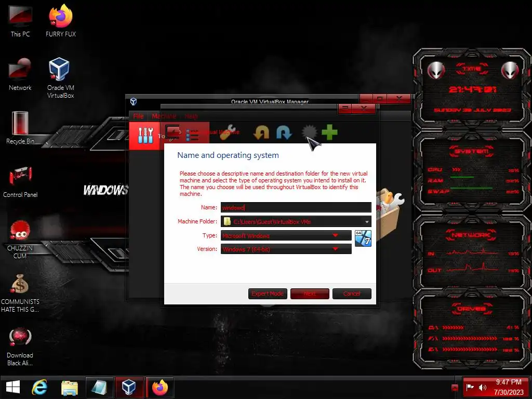Screen dimensions: 532x399
Task: Click the Next button in the wizard
Action: pyautogui.click(x=310, y=294)
